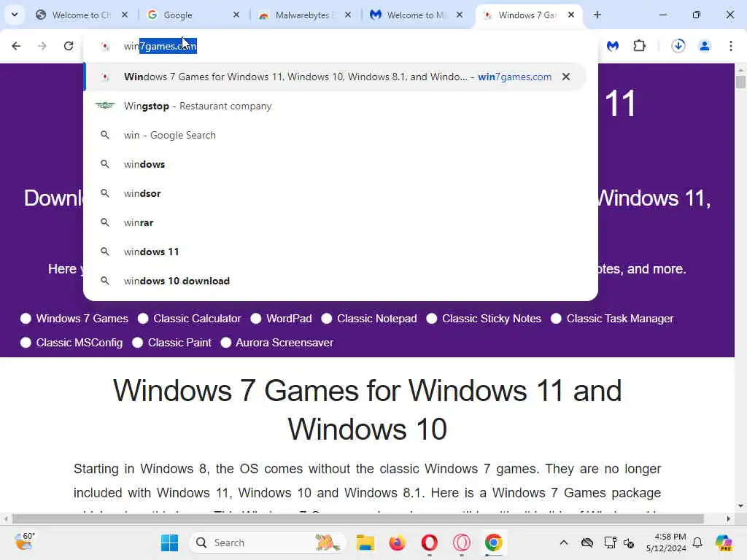Open the Classic Task Manager link

click(620, 319)
